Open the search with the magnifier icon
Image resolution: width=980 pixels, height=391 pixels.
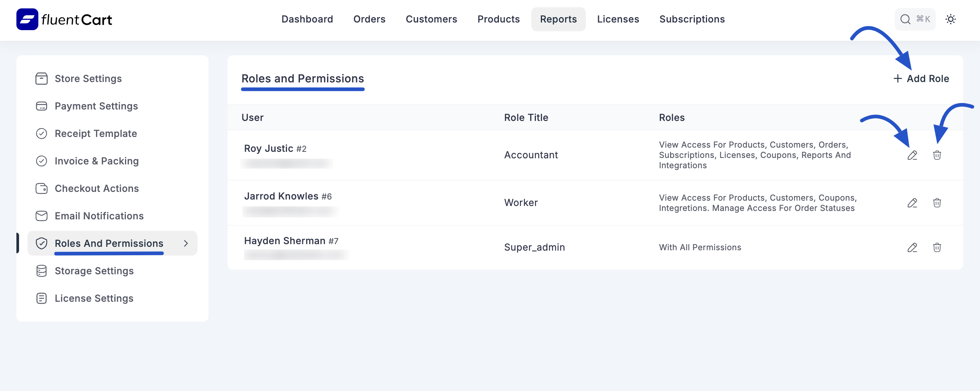click(x=905, y=19)
